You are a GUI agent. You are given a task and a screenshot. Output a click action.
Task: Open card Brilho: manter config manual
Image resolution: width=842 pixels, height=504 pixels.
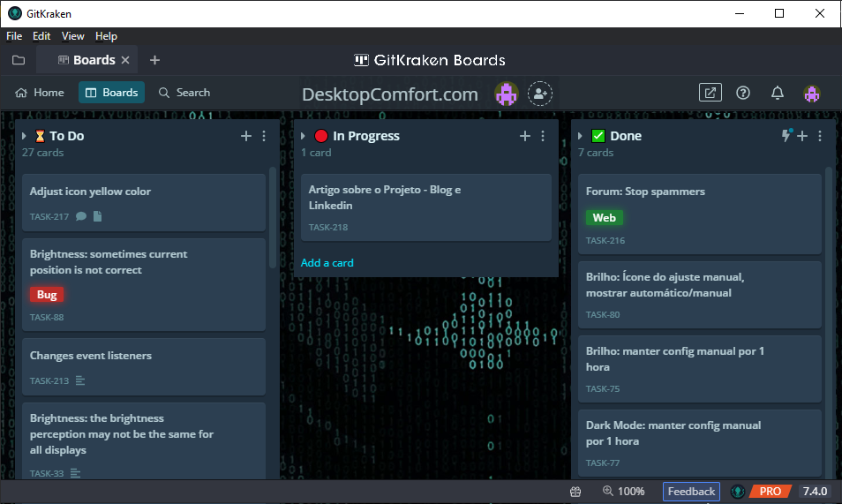tap(700, 369)
